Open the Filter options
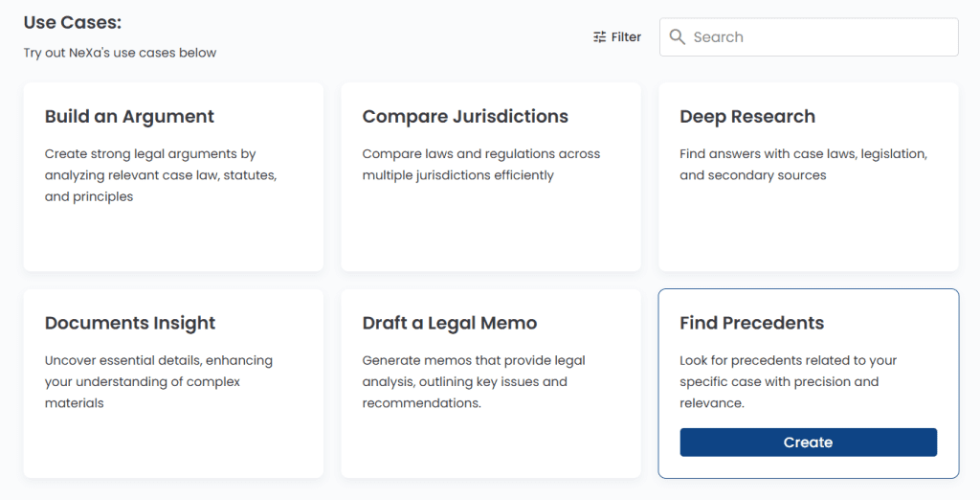This screenshot has width=980, height=500. [617, 37]
